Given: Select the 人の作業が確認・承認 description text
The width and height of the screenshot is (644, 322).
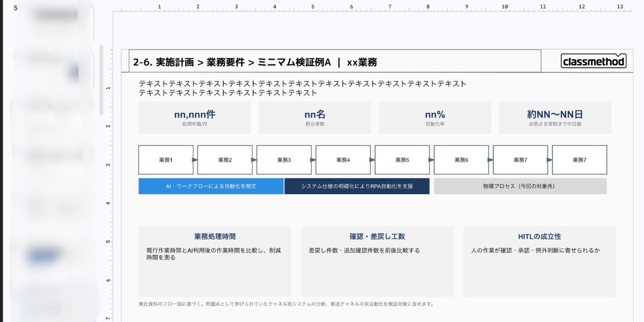Looking at the screenshot, I should (x=535, y=250).
